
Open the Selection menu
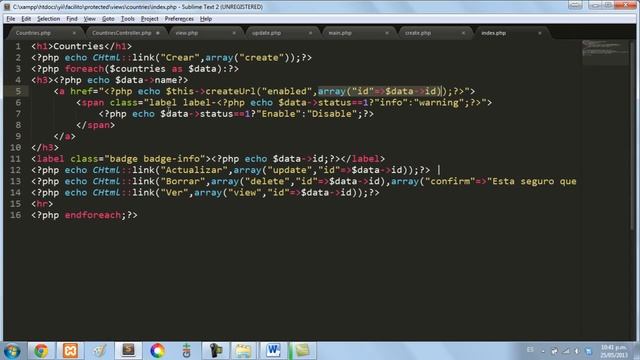click(x=48, y=19)
